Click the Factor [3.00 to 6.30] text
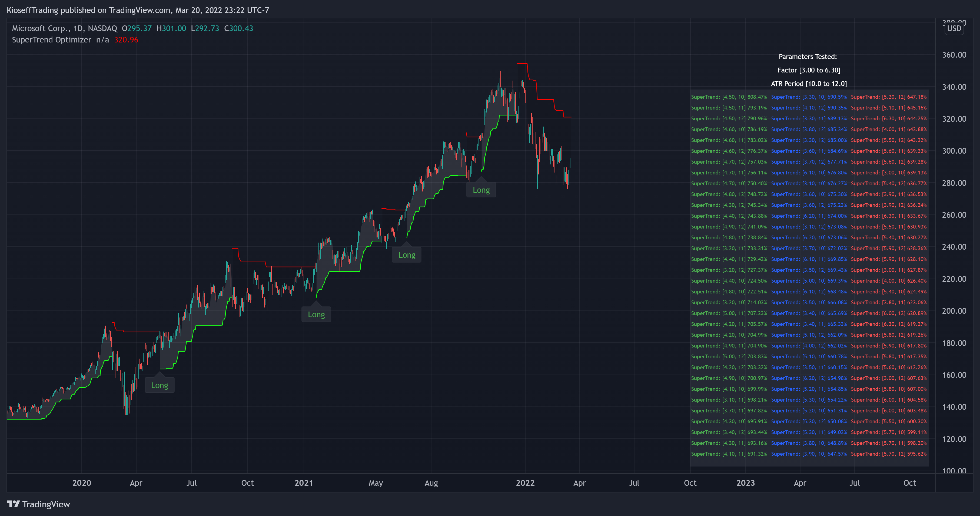Screen dimensions: 980x516 [x=809, y=70]
